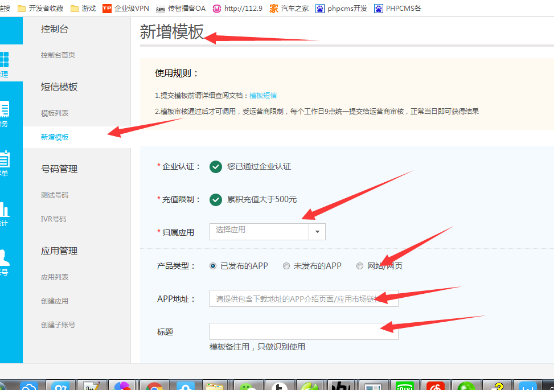Select the 已发布的APP radio option
Image resolution: width=554 pixels, height=390 pixels.
[x=213, y=266]
